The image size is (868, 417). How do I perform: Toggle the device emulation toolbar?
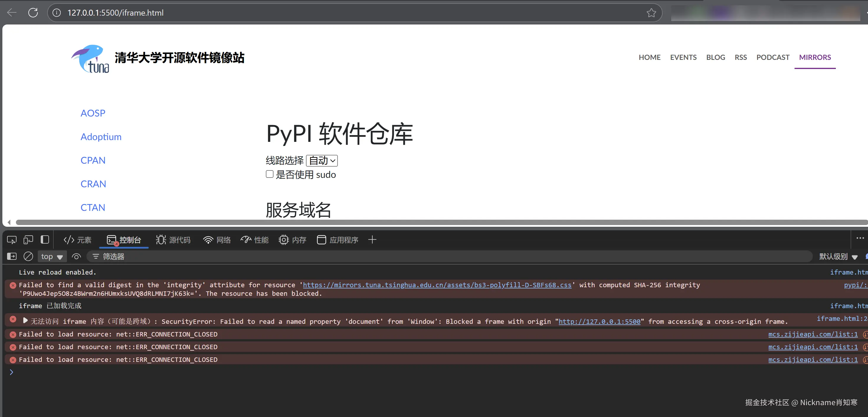28,239
